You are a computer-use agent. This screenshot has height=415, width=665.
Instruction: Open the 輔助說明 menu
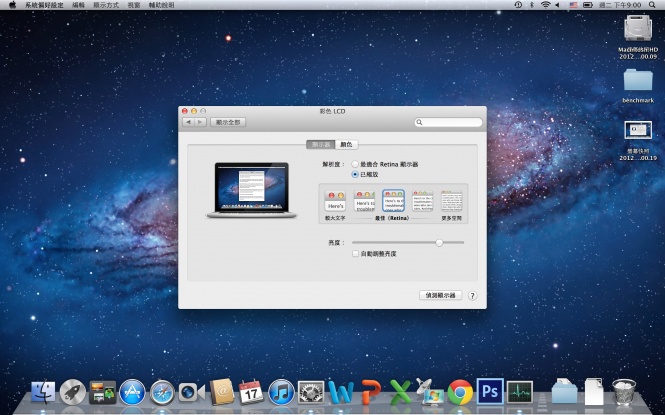pyautogui.click(x=162, y=5)
